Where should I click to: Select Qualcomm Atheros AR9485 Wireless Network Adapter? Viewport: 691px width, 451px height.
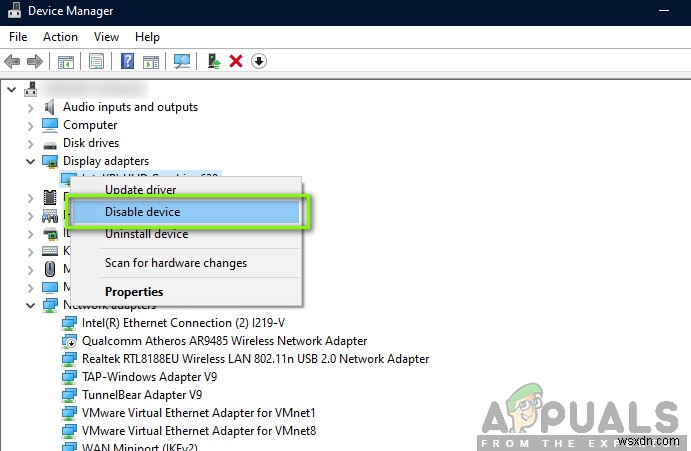click(224, 341)
